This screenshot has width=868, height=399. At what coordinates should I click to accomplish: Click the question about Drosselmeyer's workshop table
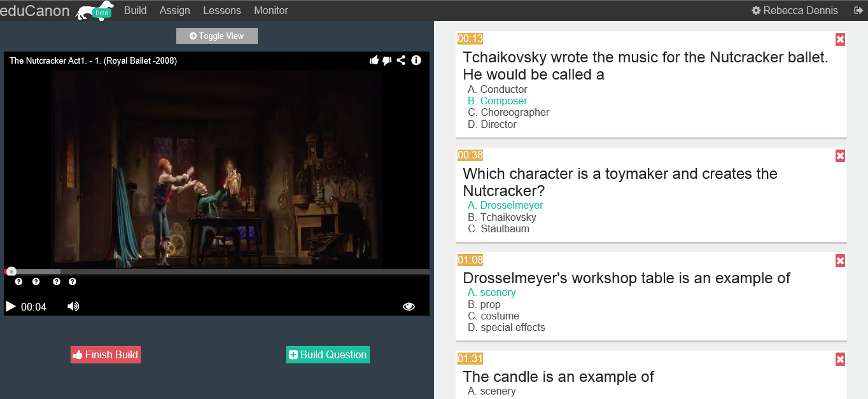(x=626, y=278)
